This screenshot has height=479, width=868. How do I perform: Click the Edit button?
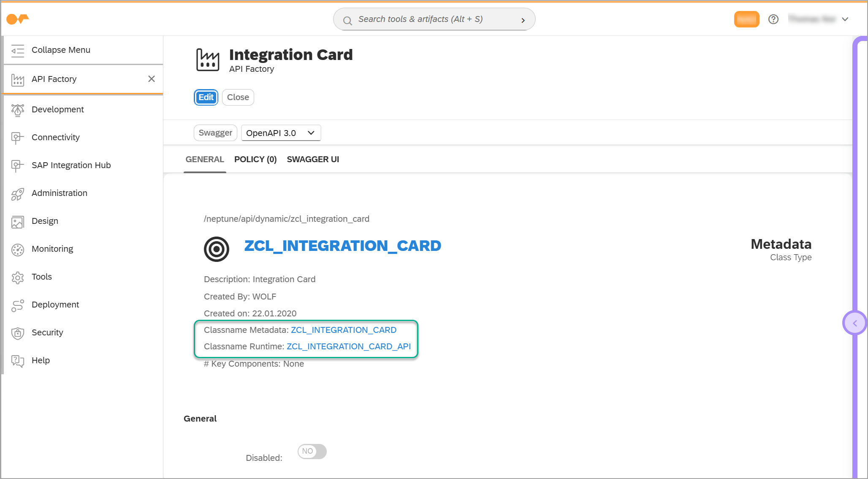pos(206,98)
